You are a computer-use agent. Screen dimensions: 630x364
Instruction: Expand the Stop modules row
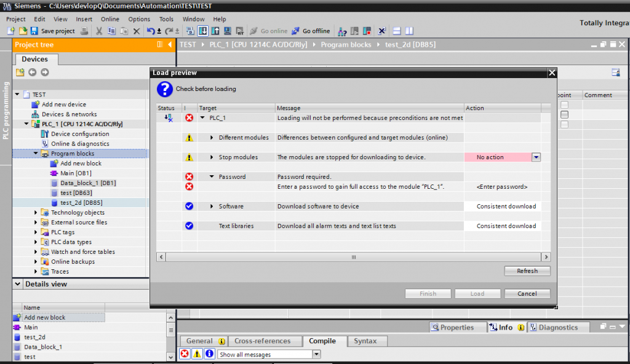[x=212, y=157]
